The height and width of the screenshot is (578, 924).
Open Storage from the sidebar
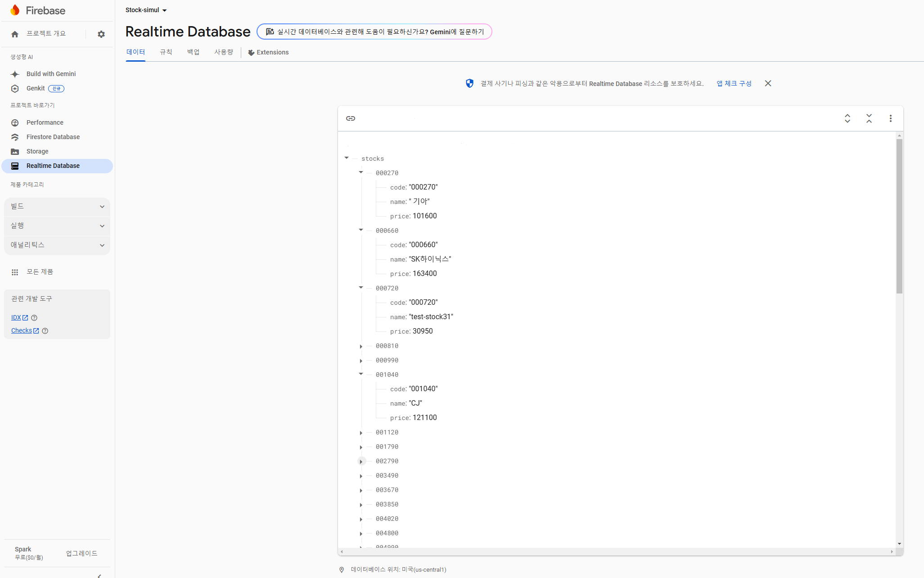(37, 151)
